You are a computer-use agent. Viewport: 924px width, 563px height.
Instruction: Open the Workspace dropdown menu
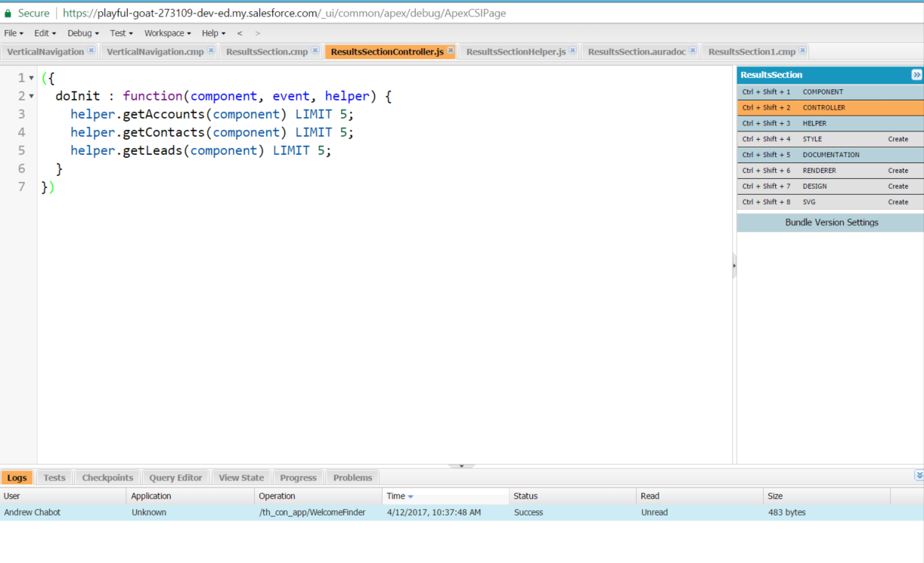pos(165,32)
